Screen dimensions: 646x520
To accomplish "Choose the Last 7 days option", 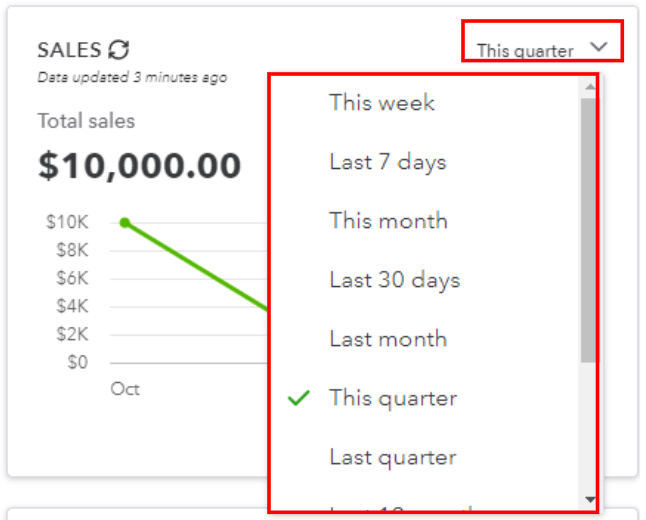I will [425, 162].
